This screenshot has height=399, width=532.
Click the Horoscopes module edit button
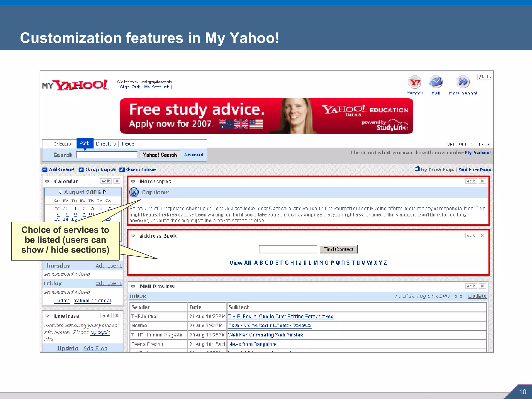click(471, 181)
